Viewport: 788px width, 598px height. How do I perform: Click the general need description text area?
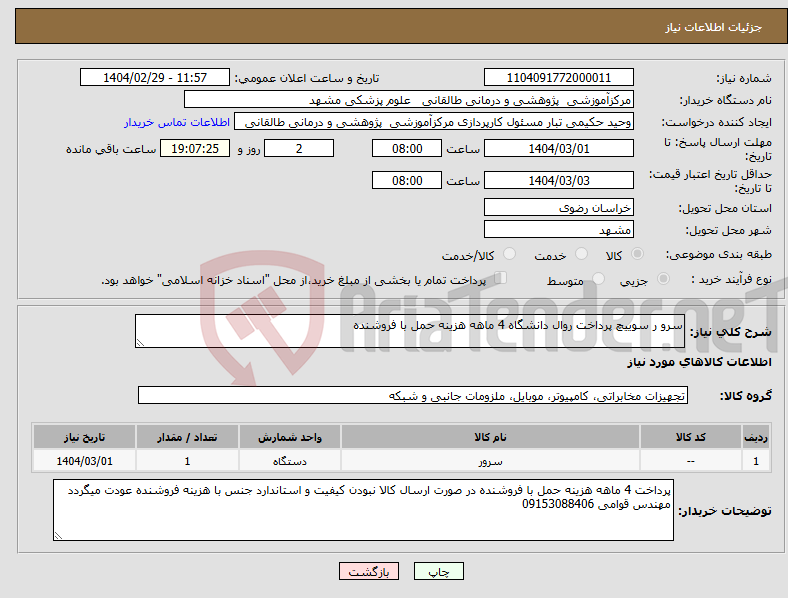pos(410,331)
